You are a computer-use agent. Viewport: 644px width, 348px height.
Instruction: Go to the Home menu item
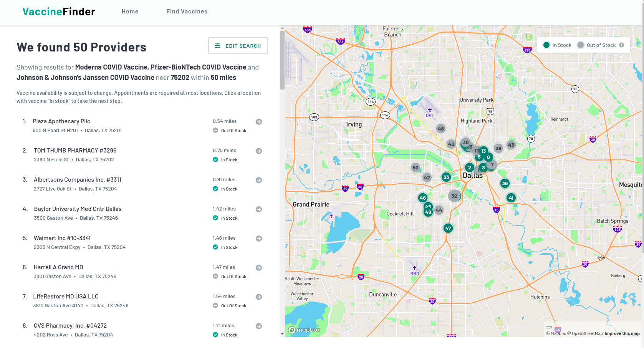click(130, 12)
